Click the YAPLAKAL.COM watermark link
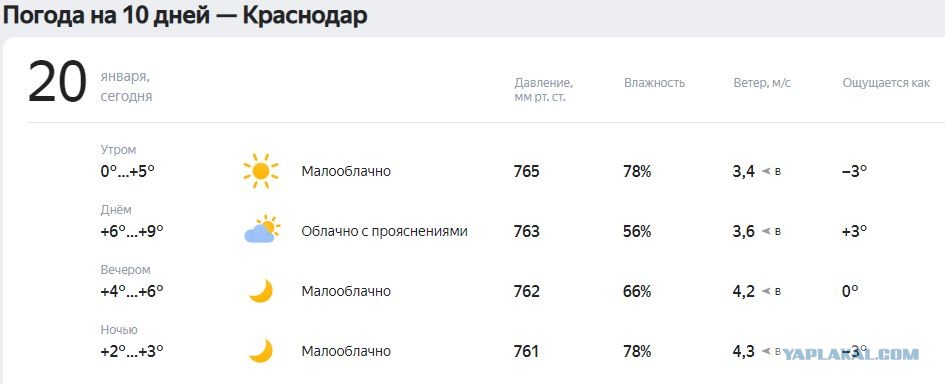This screenshot has height=384, width=945. point(850,354)
